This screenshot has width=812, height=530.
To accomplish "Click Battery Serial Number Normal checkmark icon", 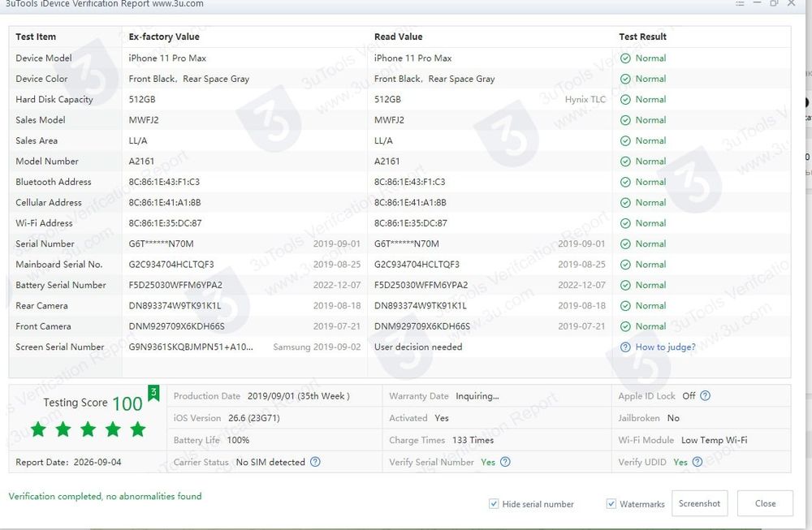I will click(x=625, y=285).
